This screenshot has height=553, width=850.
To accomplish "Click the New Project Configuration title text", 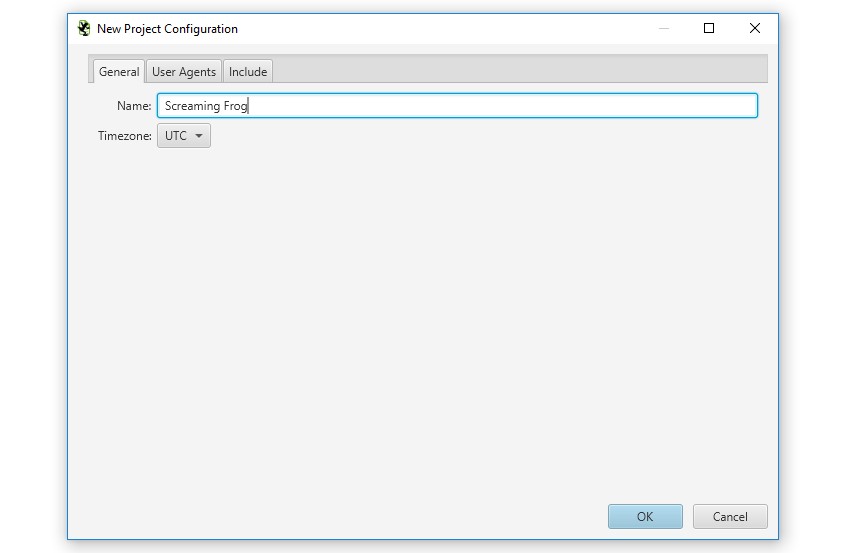I will (167, 29).
